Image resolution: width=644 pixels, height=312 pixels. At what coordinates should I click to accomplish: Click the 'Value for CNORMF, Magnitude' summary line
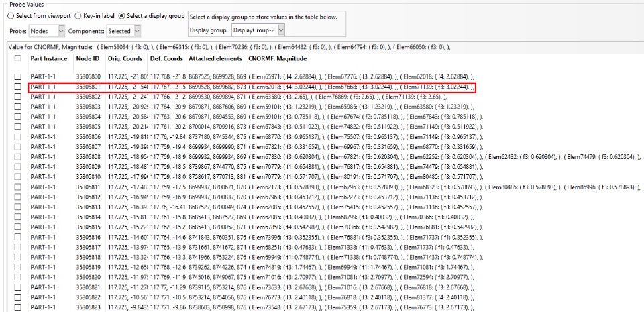click(x=229, y=47)
